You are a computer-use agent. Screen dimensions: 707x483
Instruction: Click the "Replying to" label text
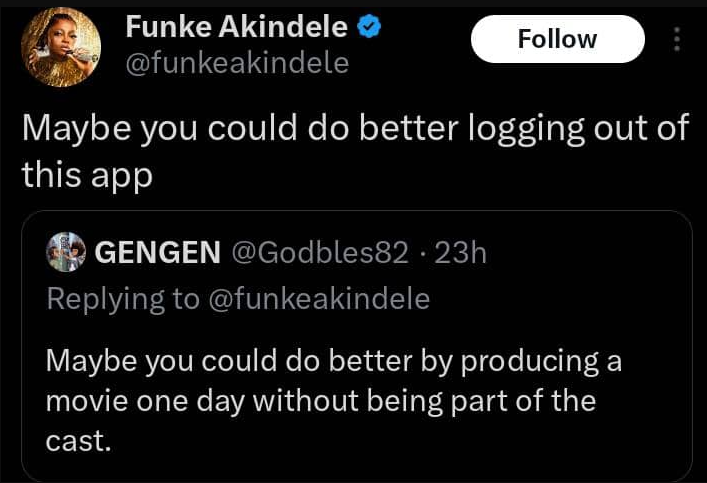point(123,298)
